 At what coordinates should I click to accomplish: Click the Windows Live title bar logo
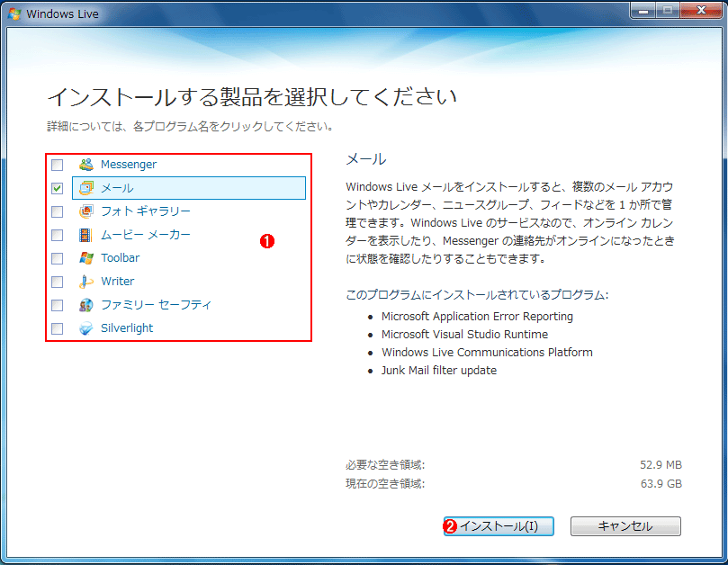[15, 13]
